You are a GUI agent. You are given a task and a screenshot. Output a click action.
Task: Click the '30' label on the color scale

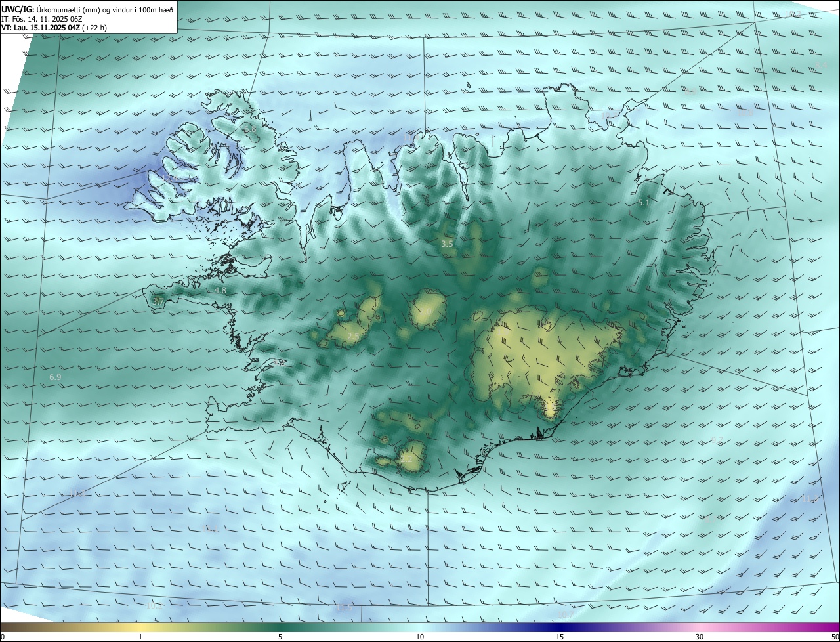click(x=700, y=637)
